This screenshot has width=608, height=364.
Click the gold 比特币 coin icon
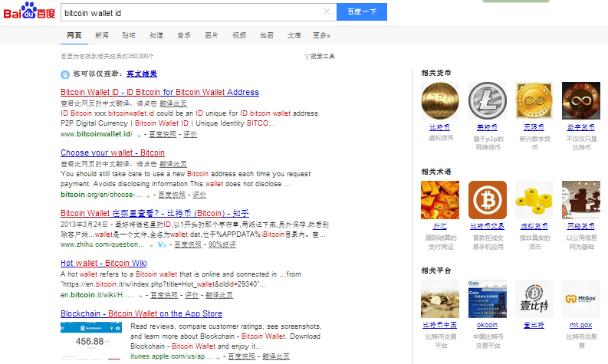(x=440, y=100)
